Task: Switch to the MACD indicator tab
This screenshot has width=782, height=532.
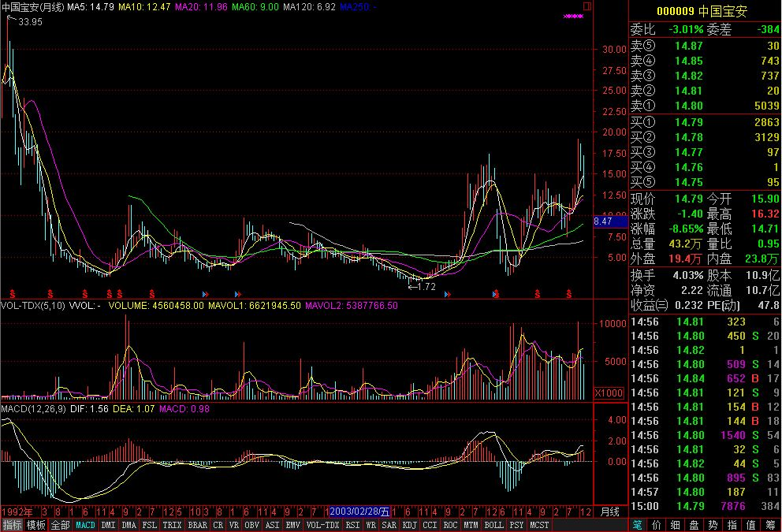Action: tap(85, 525)
